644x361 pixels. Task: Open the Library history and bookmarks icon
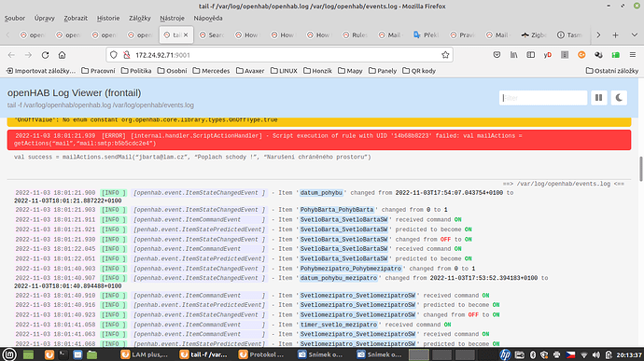point(514,55)
